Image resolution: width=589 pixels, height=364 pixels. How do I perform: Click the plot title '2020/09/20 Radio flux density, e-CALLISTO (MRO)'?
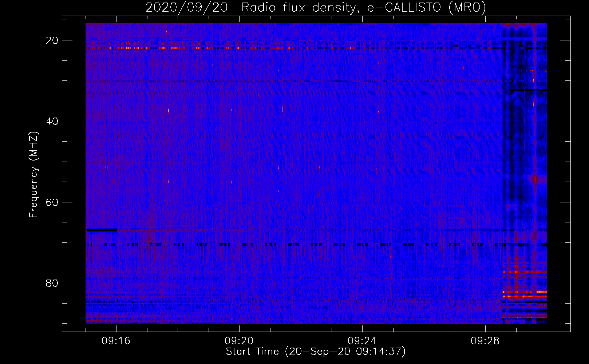pyautogui.click(x=316, y=7)
